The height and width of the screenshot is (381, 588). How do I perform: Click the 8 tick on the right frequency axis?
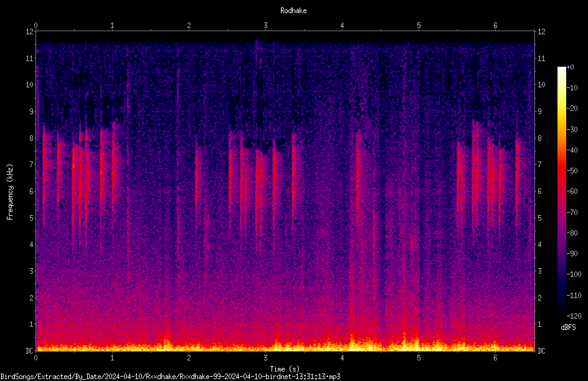pyautogui.click(x=539, y=138)
